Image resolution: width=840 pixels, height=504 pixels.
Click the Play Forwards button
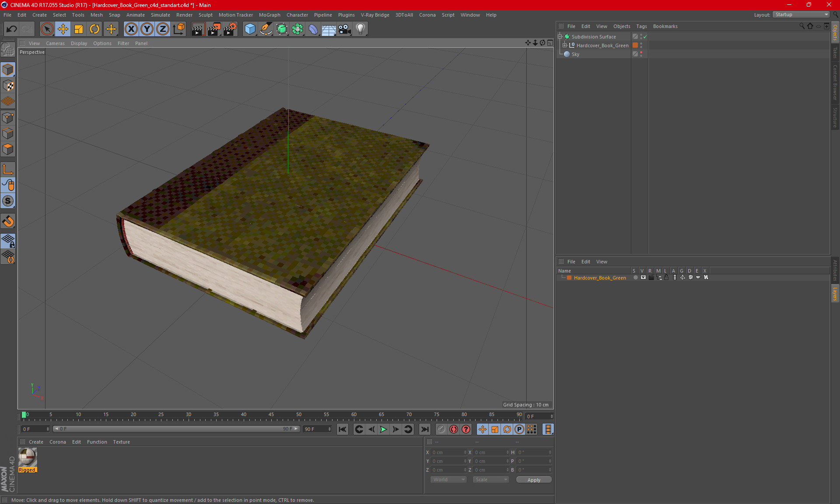(383, 429)
